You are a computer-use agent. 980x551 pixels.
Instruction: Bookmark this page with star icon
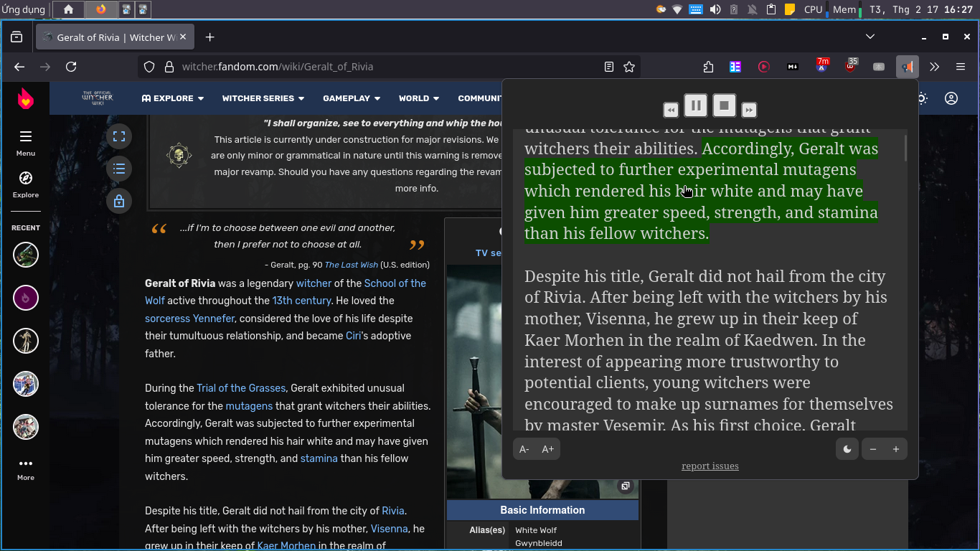coord(629,67)
